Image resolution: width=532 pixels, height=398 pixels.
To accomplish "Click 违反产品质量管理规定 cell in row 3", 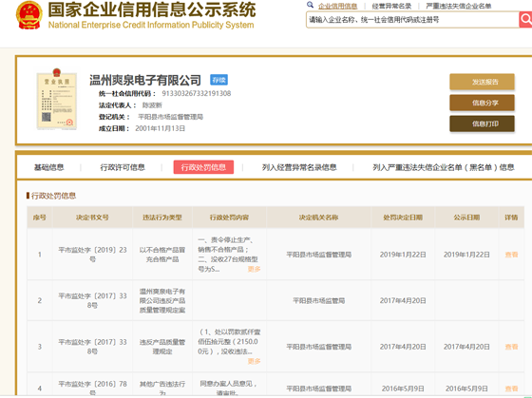I will tap(162, 347).
